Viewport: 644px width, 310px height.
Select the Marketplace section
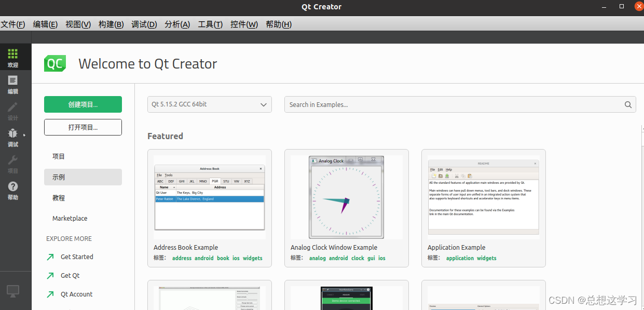(70, 218)
